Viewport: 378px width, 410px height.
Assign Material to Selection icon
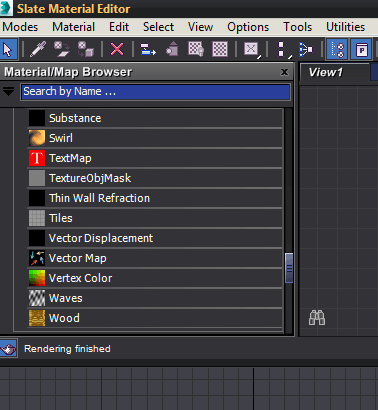click(x=85, y=49)
